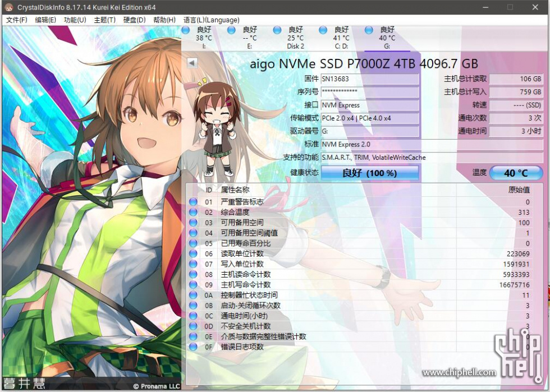Click the drive letter field G:
Viewport: 550px width, 392px height.
[x=370, y=131]
